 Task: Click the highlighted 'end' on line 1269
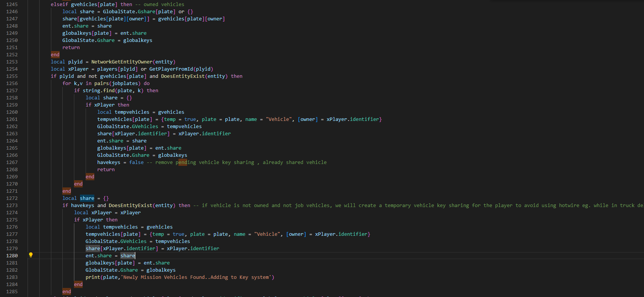(x=90, y=177)
